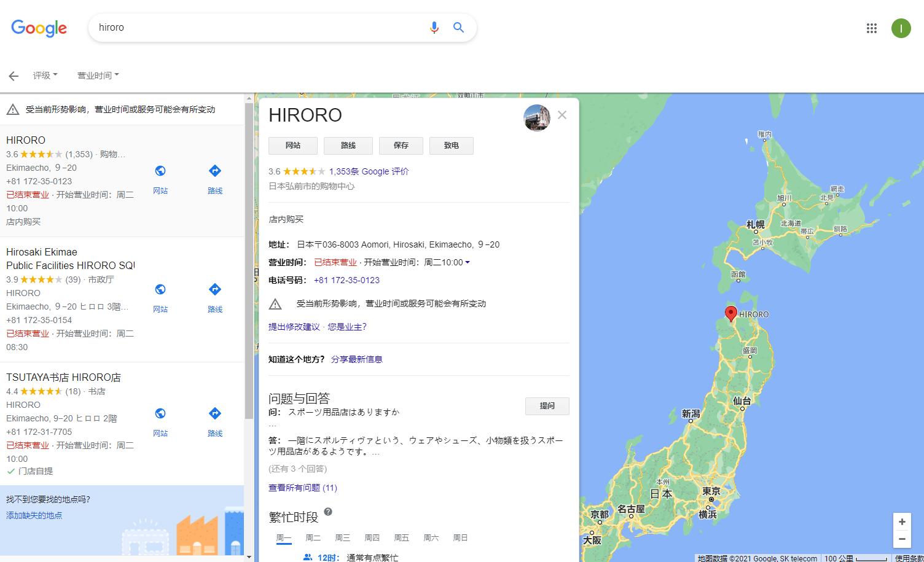
Task: Click the 网站 globe icon for HIRORO listing
Action: click(x=160, y=170)
